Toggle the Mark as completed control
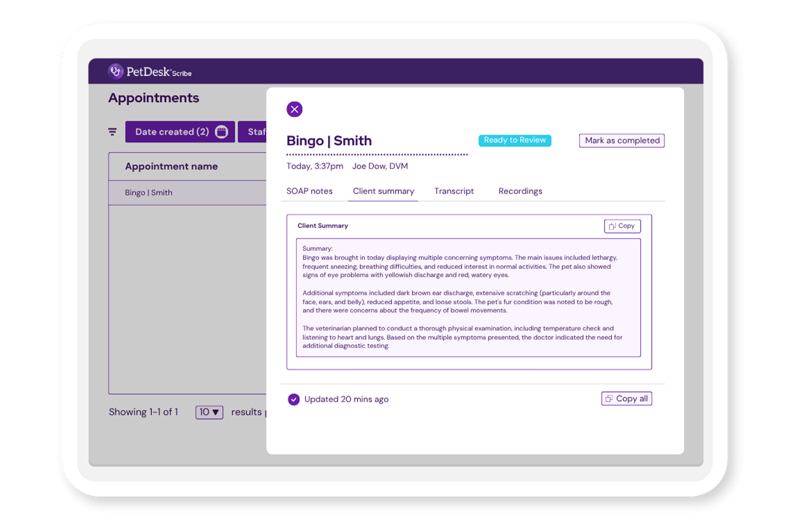 pos(622,141)
